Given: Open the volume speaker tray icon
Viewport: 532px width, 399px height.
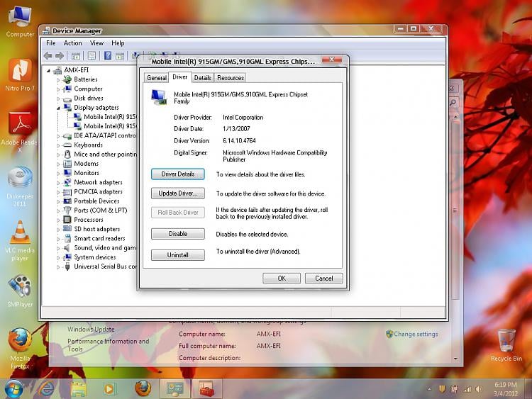Looking at the screenshot, I should click(479, 389).
